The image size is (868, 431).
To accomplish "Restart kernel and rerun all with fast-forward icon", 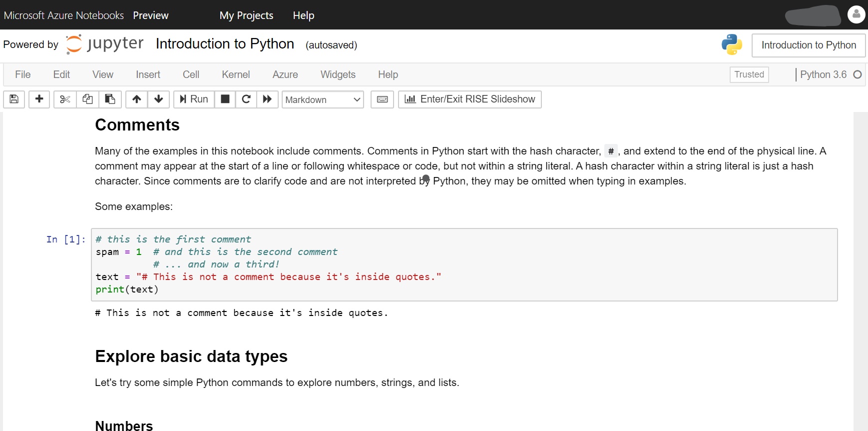I will coord(267,99).
